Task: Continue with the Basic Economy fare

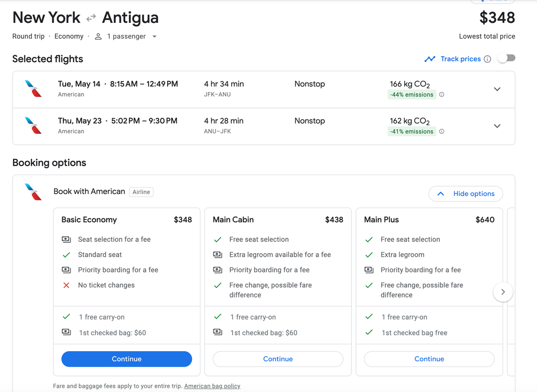Action: pos(126,359)
